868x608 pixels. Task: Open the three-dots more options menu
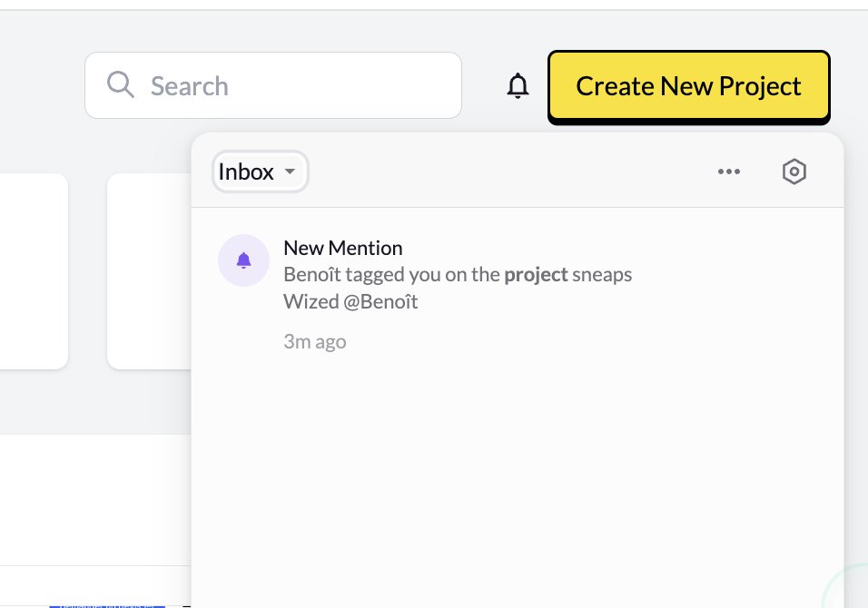[728, 172]
